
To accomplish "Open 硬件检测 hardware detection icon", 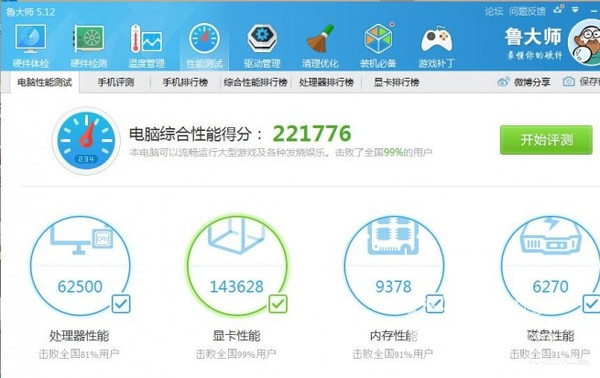I will coord(88,39).
